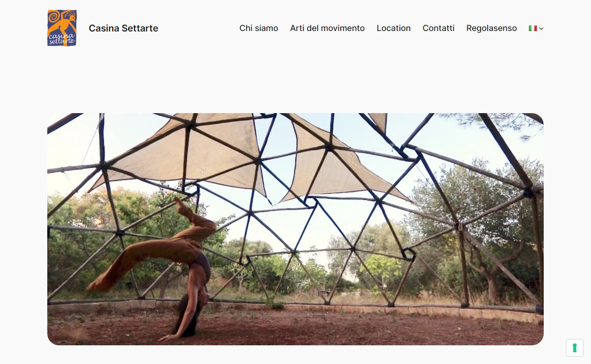The image size is (591, 364).
Task: Open the Contatti menu link
Action: click(438, 28)
